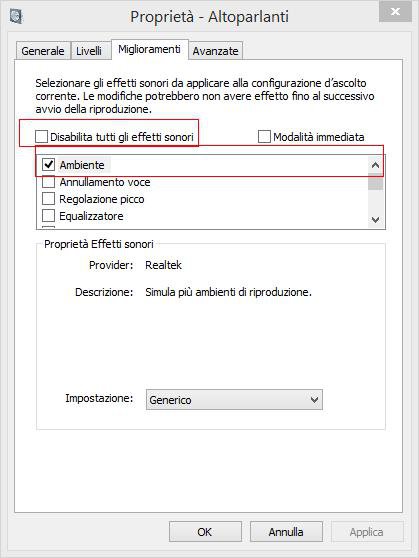Tick the Regolazione picco checkbox
419x558 pixels.
(x=48, y=199)
